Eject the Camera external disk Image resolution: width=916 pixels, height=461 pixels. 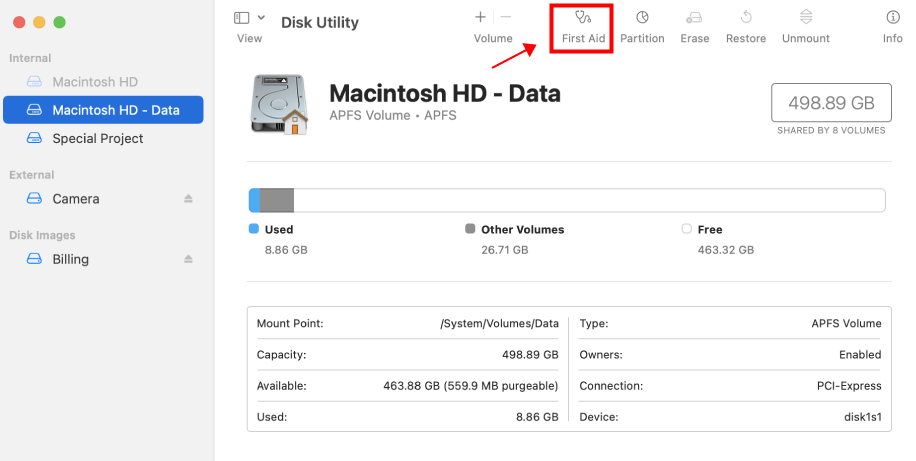pyautogui.click(x=188, y=199)
